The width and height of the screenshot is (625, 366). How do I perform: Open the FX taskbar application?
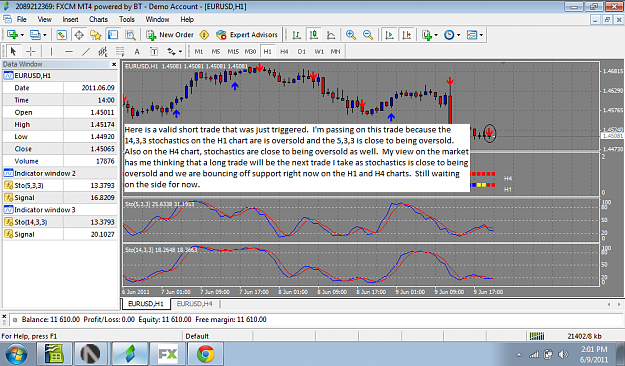[x=168, y=354]
